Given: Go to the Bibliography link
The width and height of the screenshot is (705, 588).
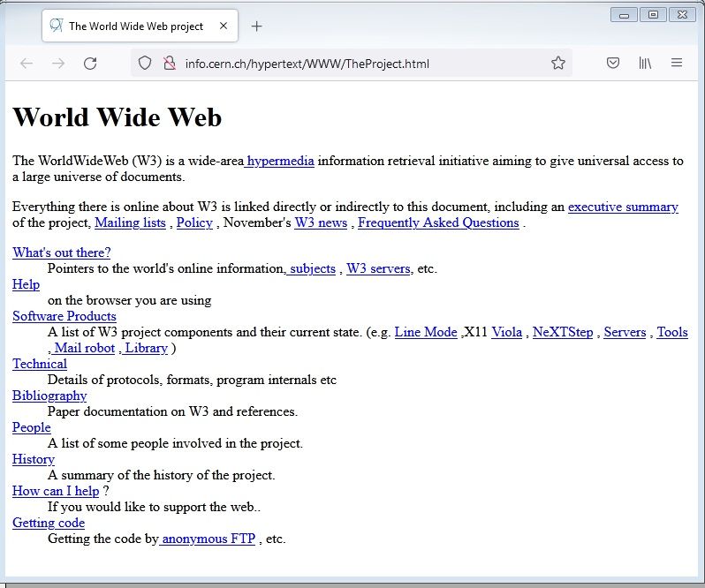Looking at the screenshot, I should tap(49, 396).
